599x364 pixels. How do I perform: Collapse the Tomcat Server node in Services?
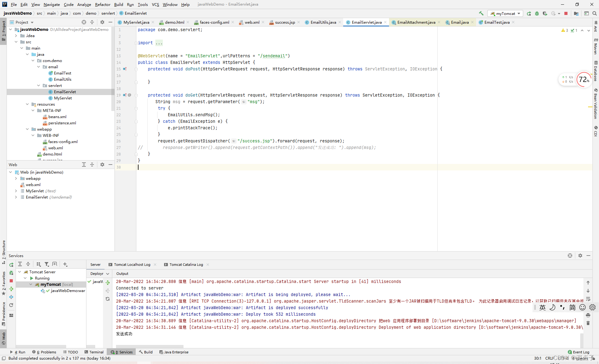20,272
